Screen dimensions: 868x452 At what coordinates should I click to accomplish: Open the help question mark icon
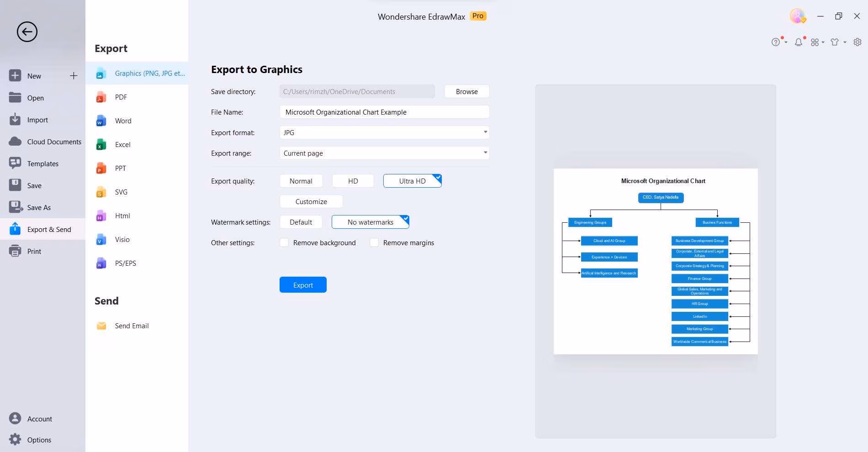click(776, 42)
